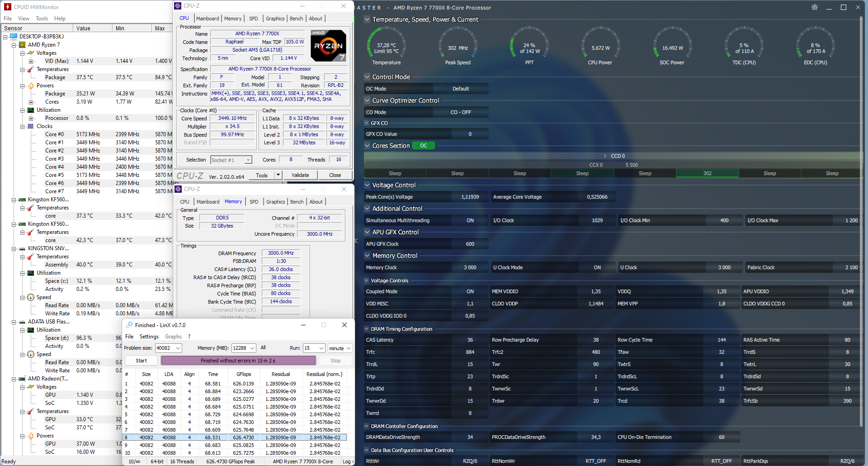Open the HWMonitor View menu

(24, 19)
